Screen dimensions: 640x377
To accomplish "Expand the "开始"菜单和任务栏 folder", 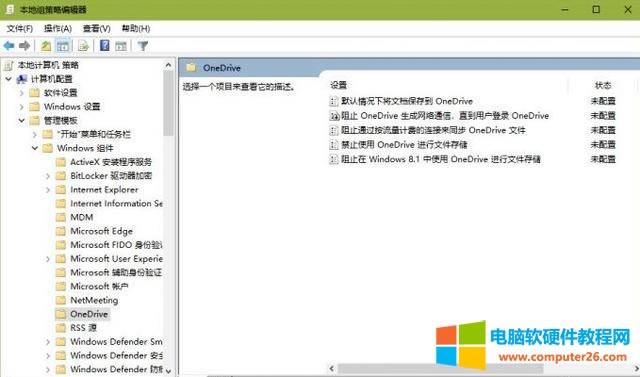I will (x=35, y=134).
